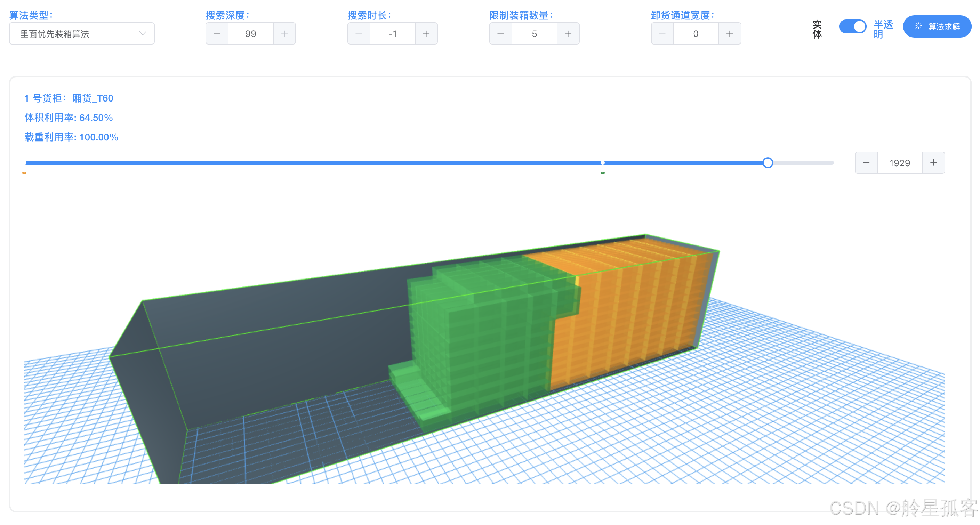Increase unloading aisle width plus icon

click(x=729, y=34)
